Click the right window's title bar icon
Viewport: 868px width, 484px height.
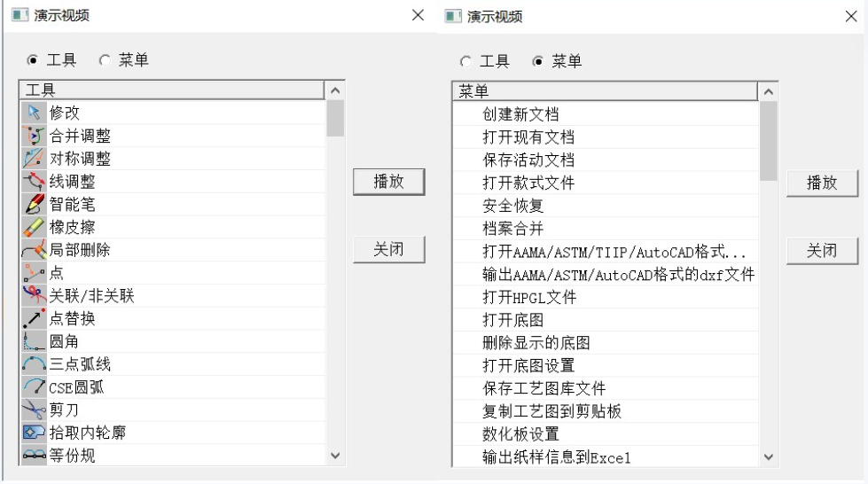[453, 16]
